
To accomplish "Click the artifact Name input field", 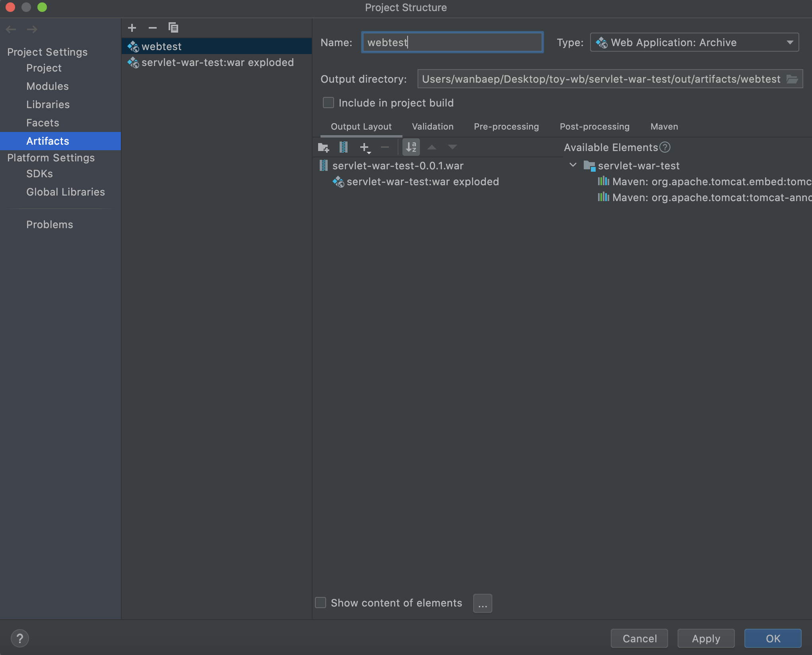I will click(452, 43).
